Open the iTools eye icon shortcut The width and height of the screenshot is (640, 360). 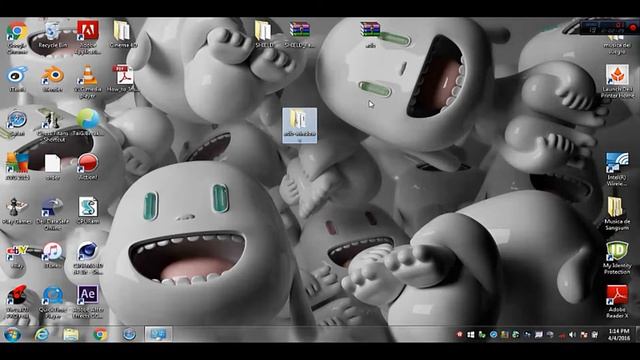17,79
